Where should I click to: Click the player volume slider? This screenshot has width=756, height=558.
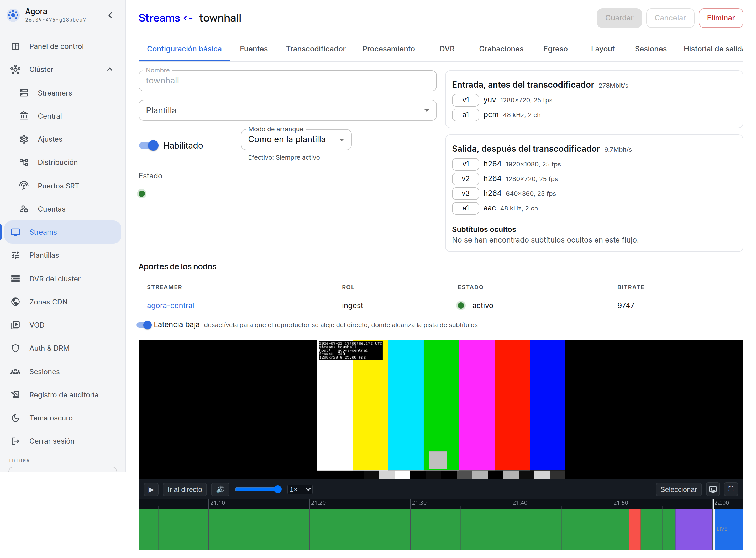(x=258, y=489)
